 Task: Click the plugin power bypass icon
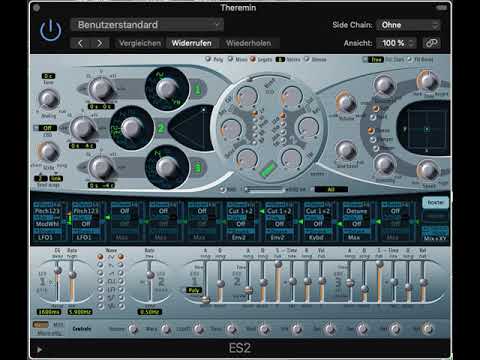(51, 30)
